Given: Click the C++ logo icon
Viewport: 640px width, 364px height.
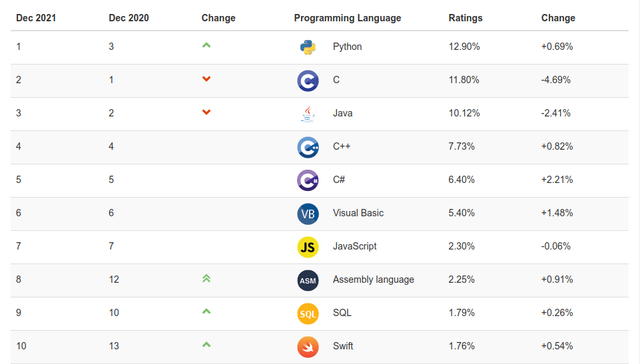Looking at the screenshot, I should pyautogui.click(x=308, y=147).
